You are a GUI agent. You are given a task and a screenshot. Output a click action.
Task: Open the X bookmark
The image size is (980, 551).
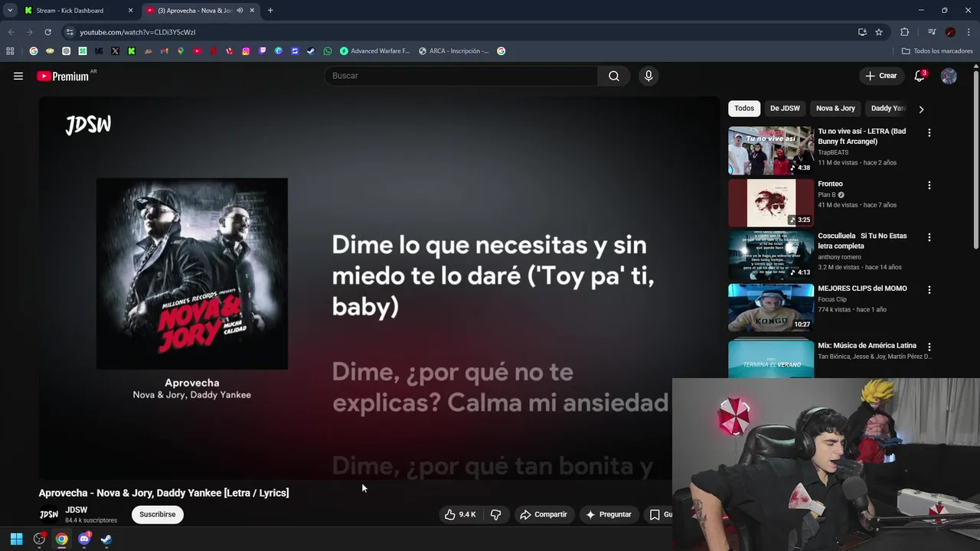(x=115, y=51)
